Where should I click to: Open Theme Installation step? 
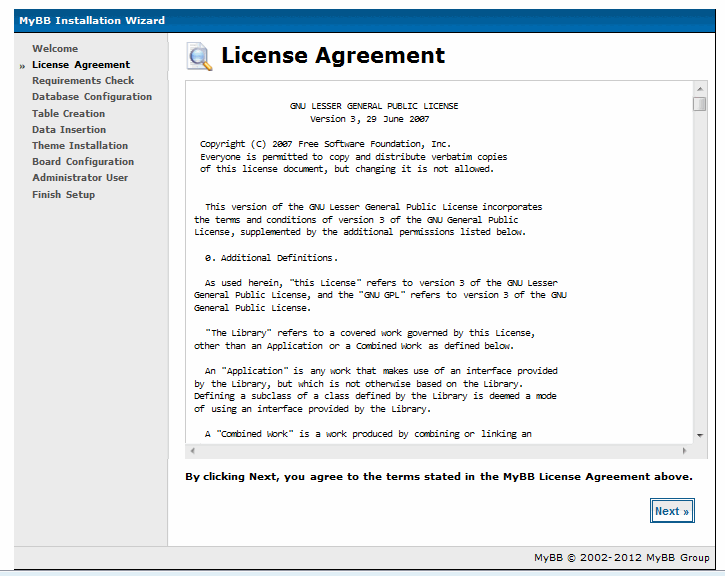pos(80,145)
